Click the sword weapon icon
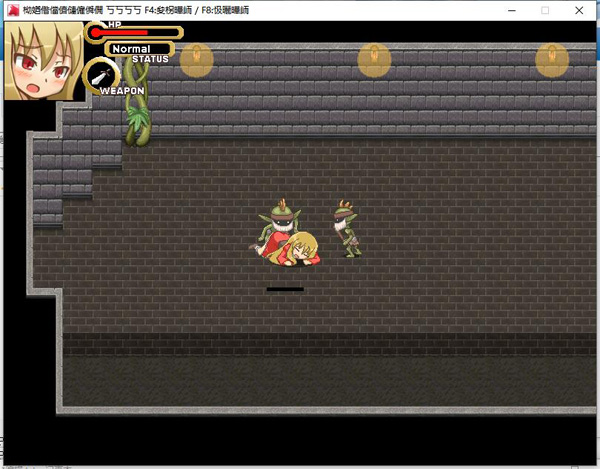The image size is (600, 469). coord(101,77)
